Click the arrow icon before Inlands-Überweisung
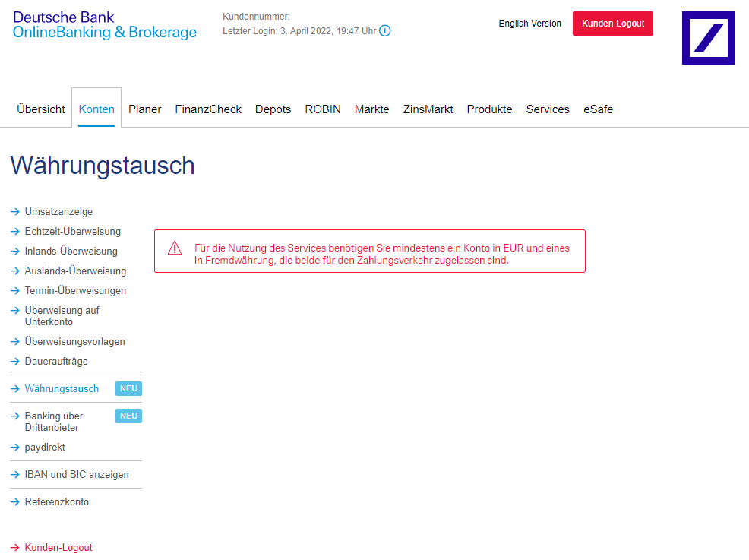The height and width of the screenshot is (560, 749). pyautogui.click(x=15, y=252)
